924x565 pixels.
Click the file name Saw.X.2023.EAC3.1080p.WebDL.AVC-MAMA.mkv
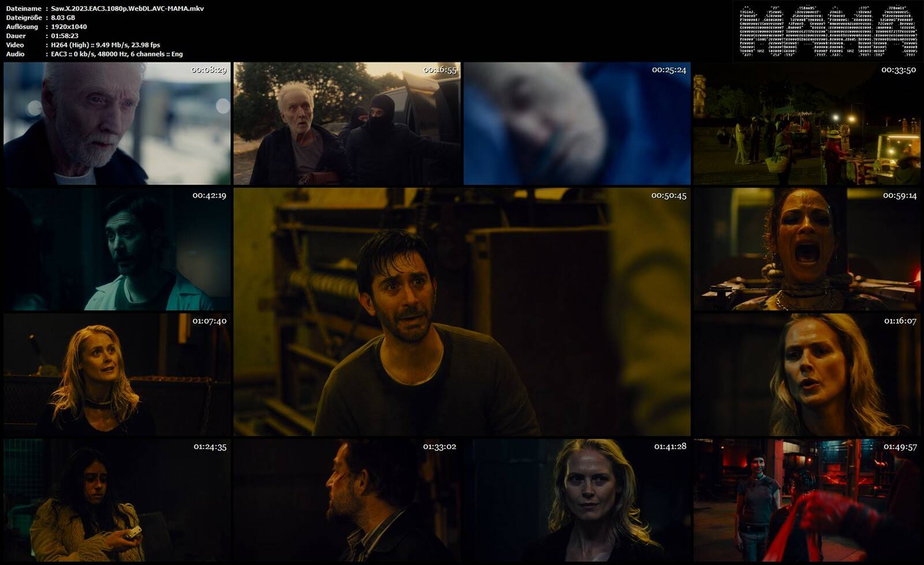127,9
